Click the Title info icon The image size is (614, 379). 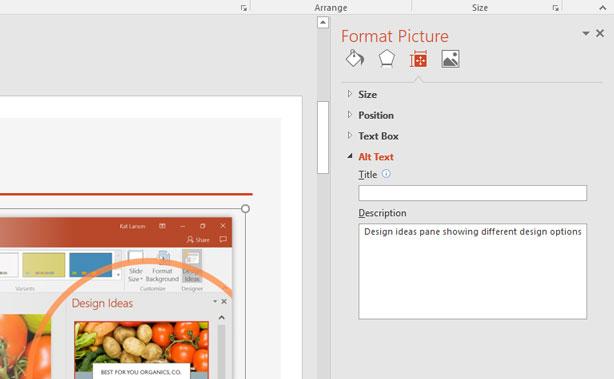[x=386, y=173]
